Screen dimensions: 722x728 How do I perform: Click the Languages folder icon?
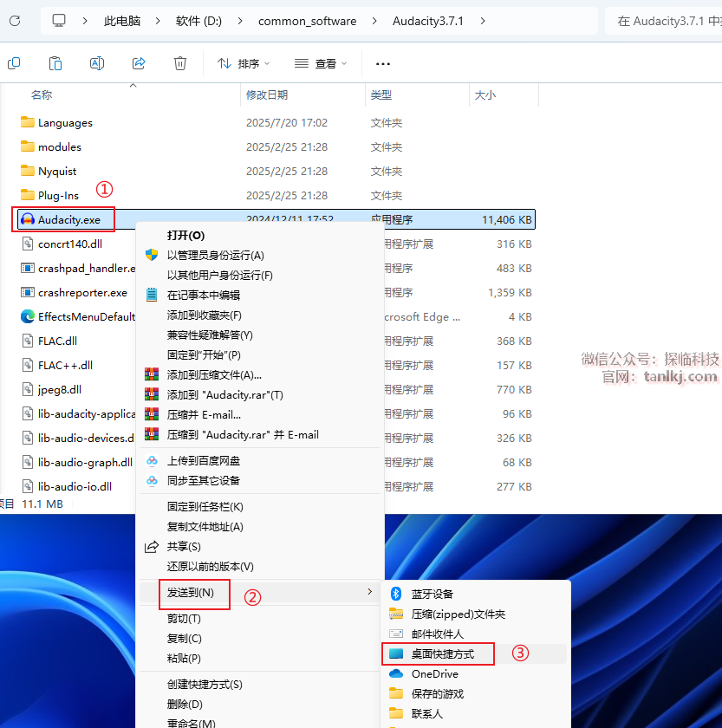click(28, 122)
